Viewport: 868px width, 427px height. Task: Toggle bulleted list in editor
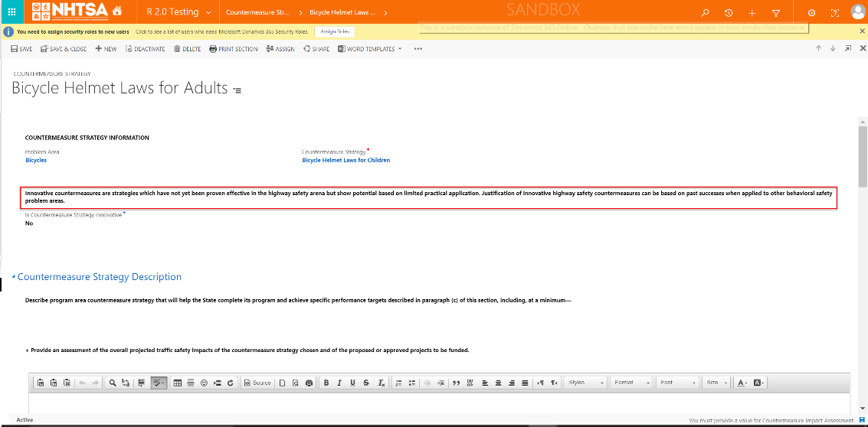(x=412, y=383)
